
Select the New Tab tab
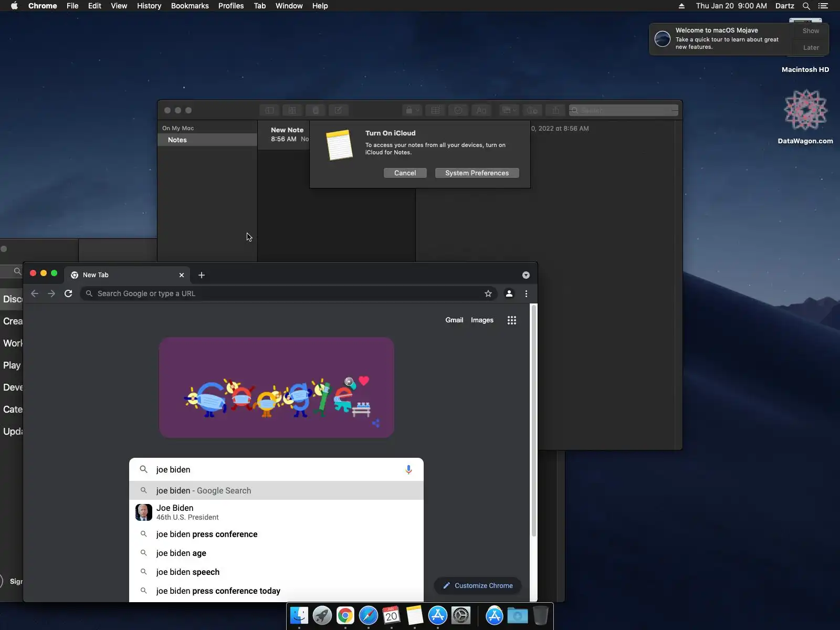[128, 275]
